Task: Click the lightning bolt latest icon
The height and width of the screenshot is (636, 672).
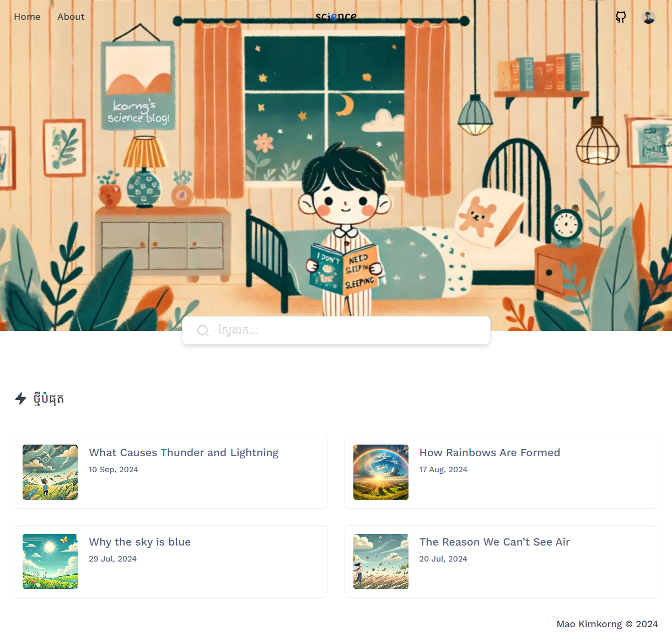Action: coord(21,398)
